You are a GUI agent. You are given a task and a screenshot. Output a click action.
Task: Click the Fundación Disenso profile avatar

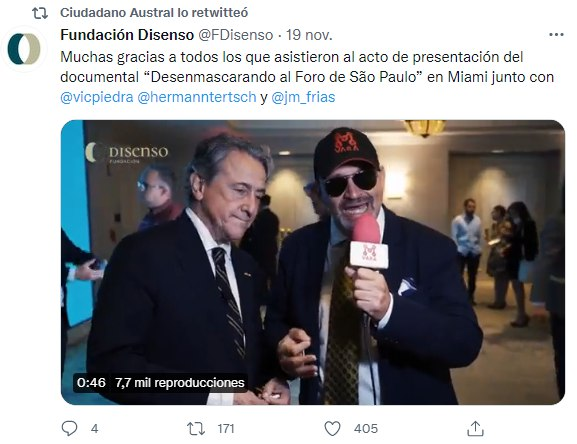coord(24,49)
